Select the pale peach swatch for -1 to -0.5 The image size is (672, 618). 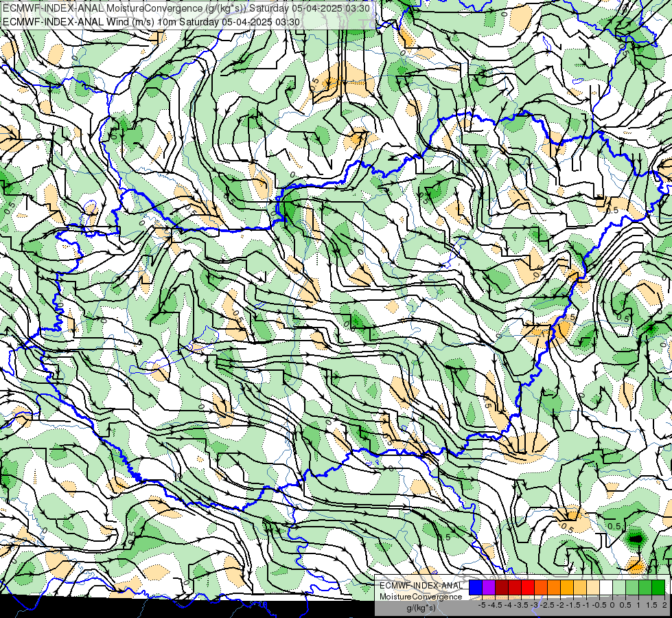click(593, 588)
